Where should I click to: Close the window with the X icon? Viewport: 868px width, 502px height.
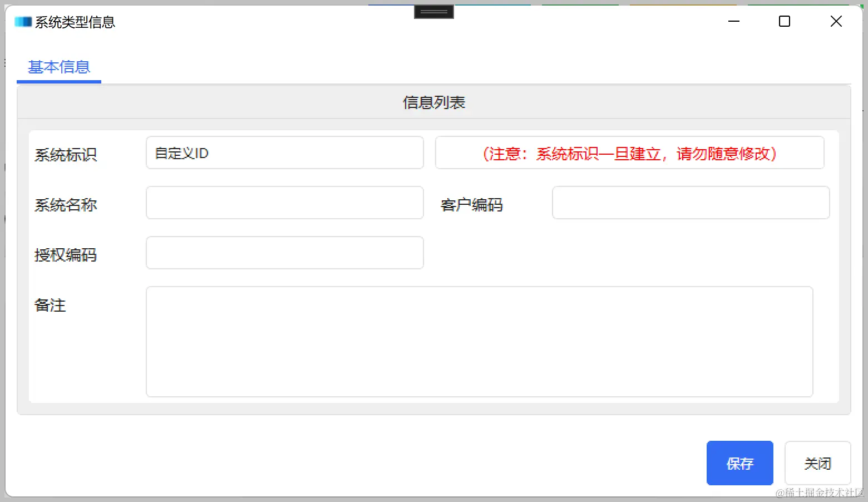[836, 22]
